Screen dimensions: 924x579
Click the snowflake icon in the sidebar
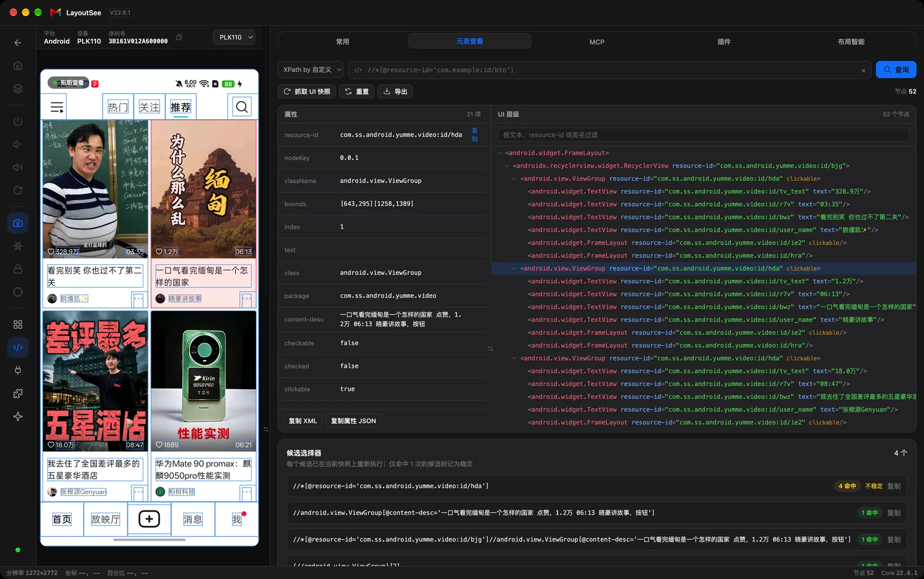18,246
